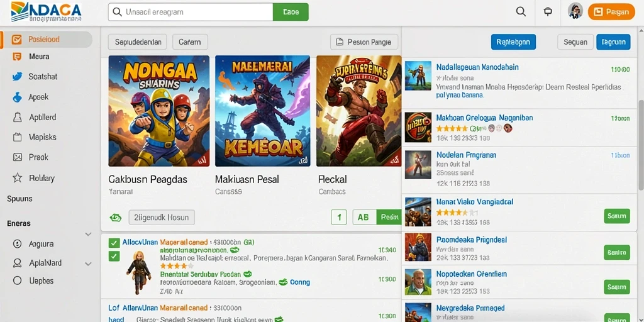The height and width of the screenshot is (322, 644).
Task: Toggle the second green checkbox below AllocvUnan
Action: pos(114,257)
